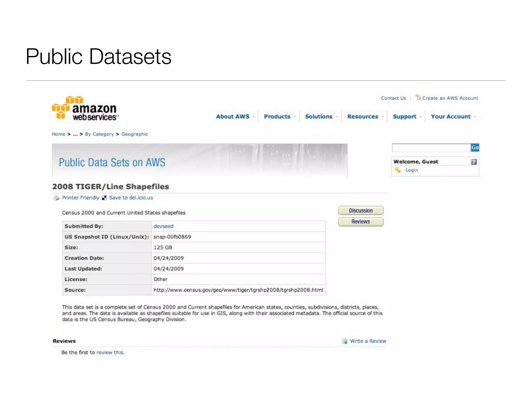Open the devseed submitter profile link
532x399 pixels.
pyautogui.click(x=163, y=226)
